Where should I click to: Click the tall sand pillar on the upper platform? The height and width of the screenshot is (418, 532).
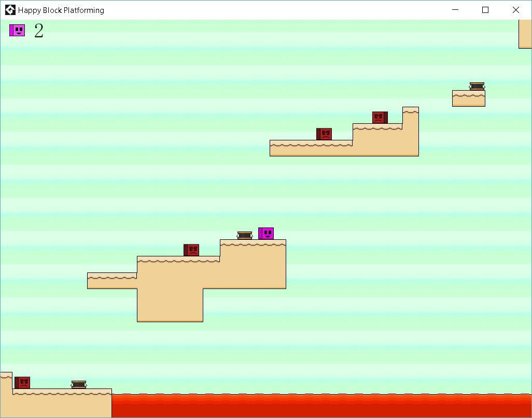click(x=411, y=131)
